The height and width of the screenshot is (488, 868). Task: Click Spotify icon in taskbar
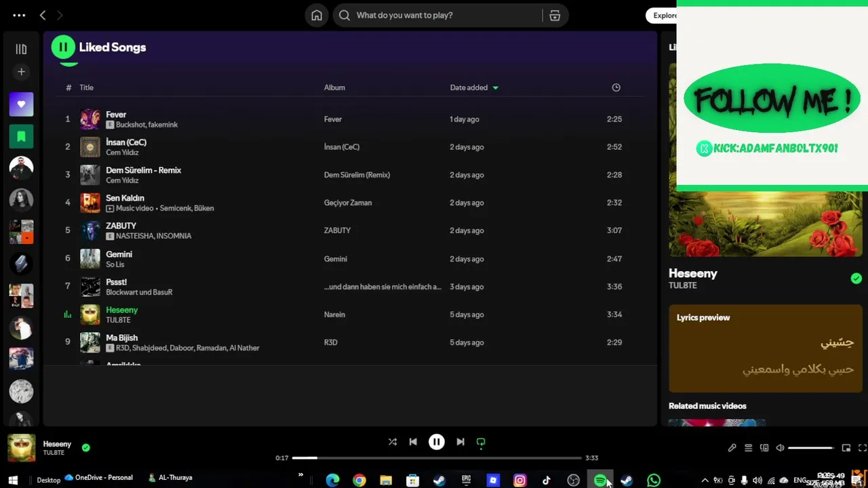(600, 481)
